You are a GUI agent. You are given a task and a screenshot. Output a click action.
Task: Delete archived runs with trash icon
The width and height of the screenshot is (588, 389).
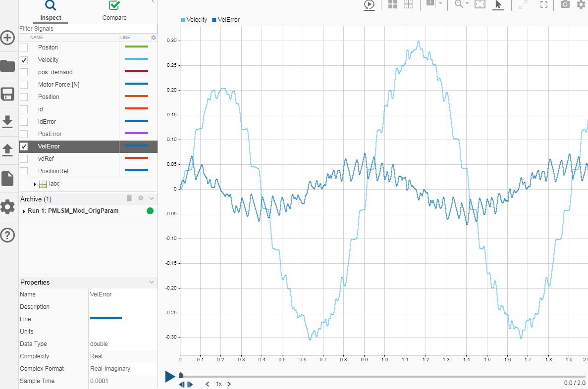click(129, 198)
